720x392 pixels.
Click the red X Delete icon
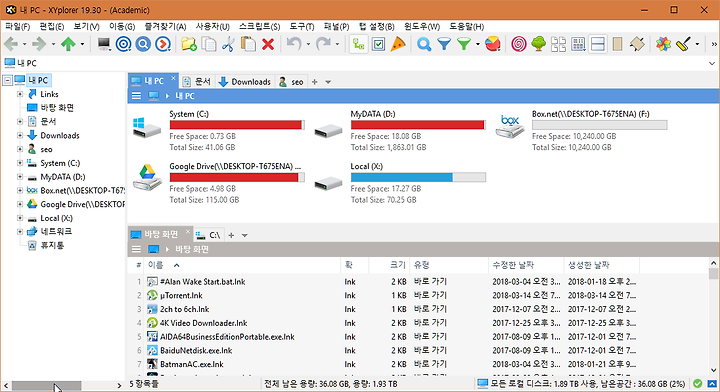click(268, 44)
